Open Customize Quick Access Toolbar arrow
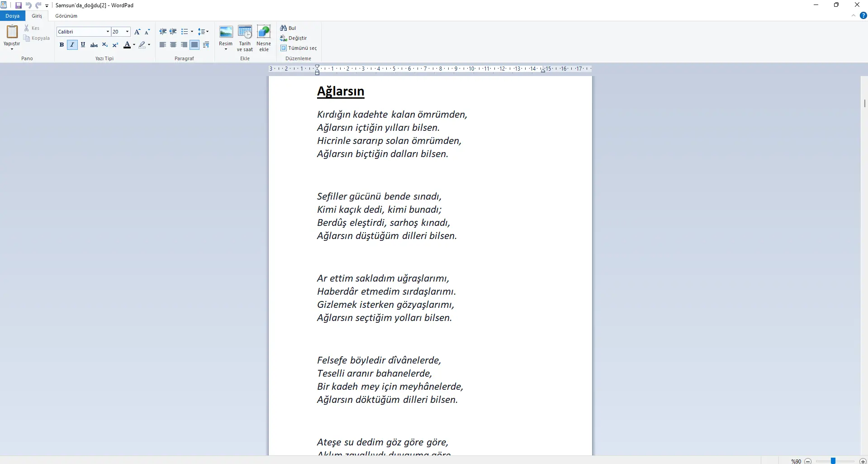This screenshot has width=868, height=464. pyautogui.click(x=47, y=6)
